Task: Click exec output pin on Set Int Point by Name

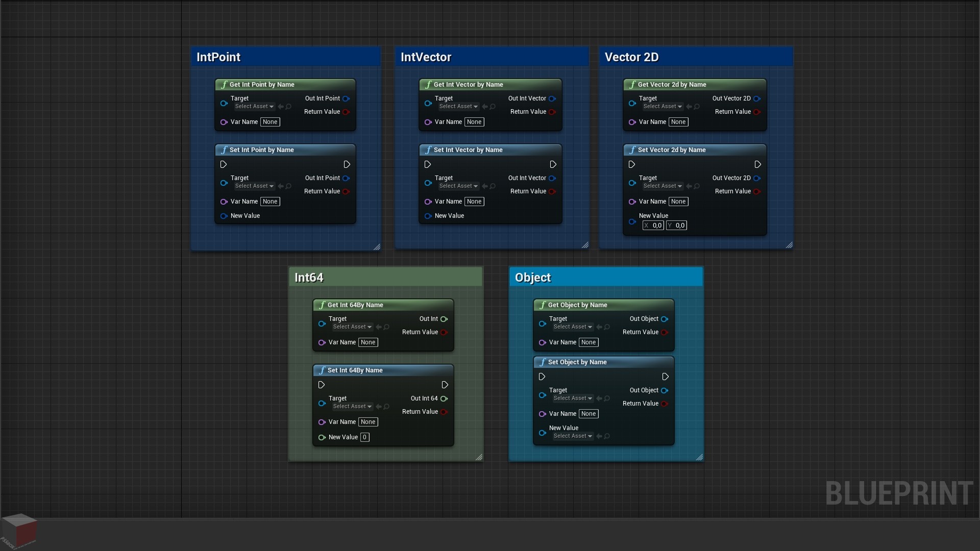Action: click(347, 164)
